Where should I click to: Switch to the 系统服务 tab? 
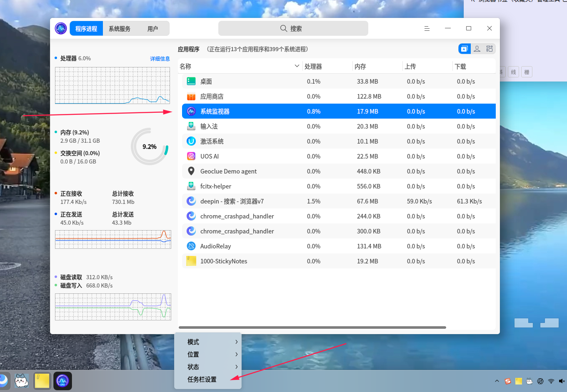(120, 29)
